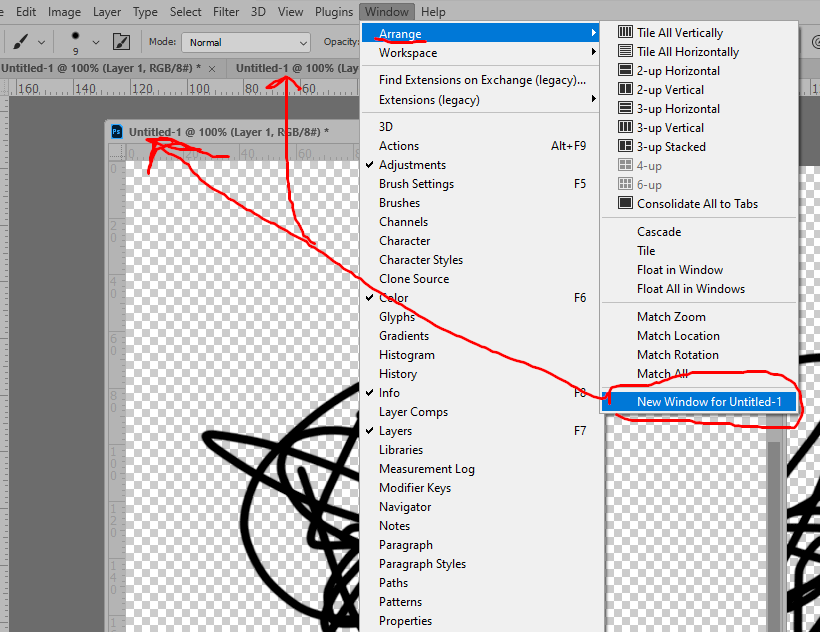Open the Glyphs panel
820x632 pixels.
[x=480, y=317]
